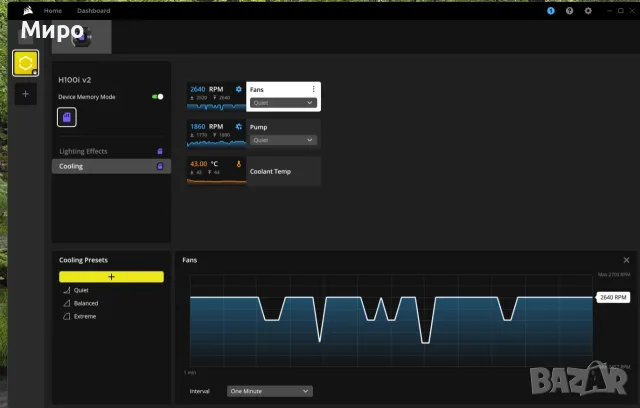Click the H100i v2 device name
Viewport: 640px width, 408px height.
pyautogui.click(x=75, y=80)
